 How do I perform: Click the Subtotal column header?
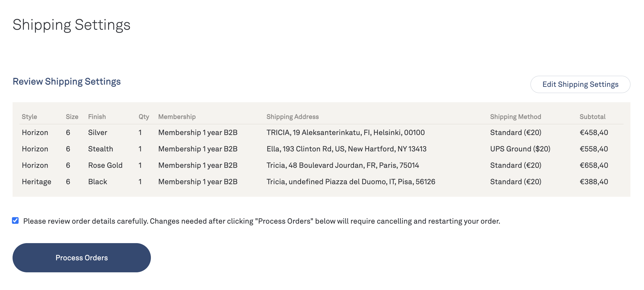pos(592,117)
